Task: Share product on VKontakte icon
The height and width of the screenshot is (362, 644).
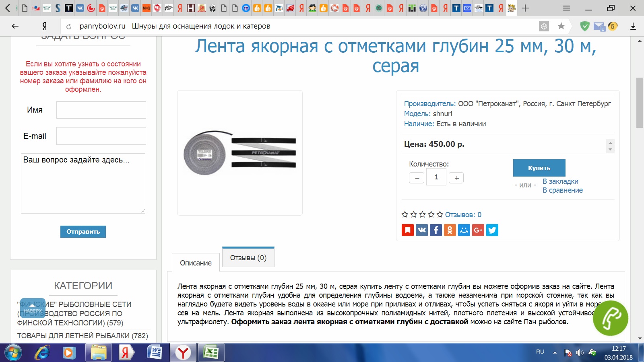Action: coord(421,230)
